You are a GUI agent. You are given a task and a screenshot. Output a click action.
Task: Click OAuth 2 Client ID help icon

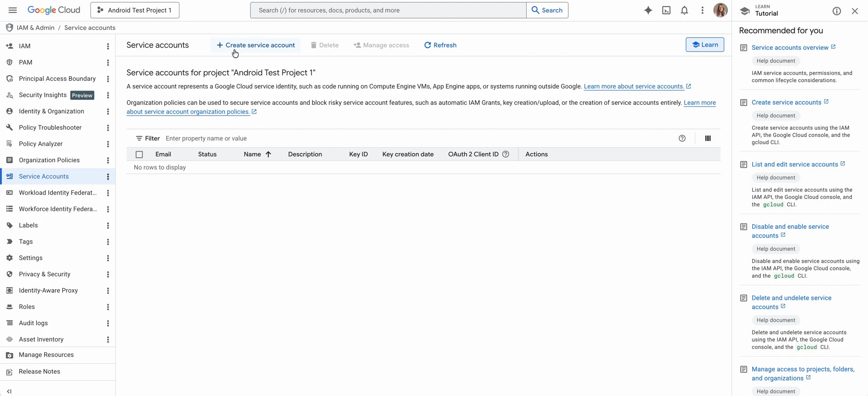point(506,154)
